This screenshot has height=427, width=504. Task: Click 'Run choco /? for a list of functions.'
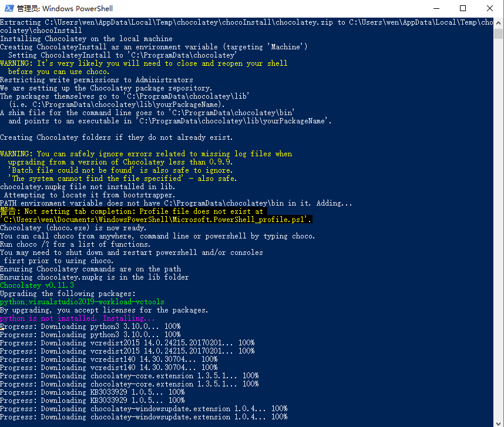point(75,244)
